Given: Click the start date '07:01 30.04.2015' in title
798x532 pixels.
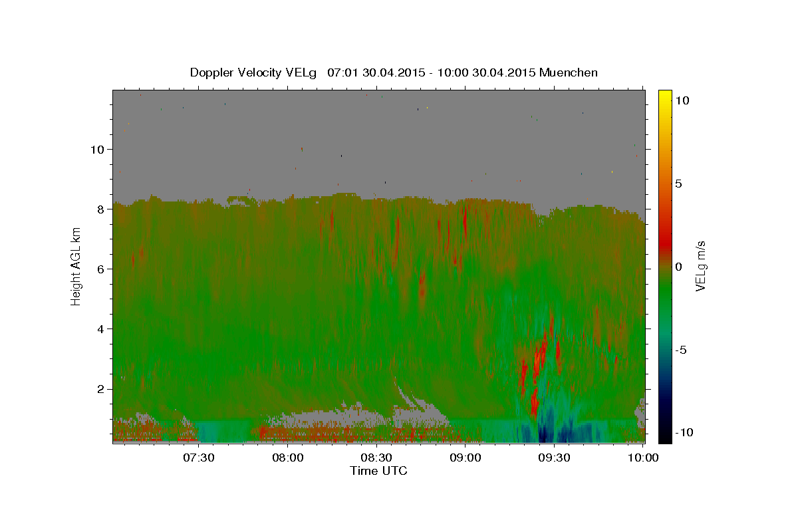Looking at the screenshot, I should pos(376,72).
